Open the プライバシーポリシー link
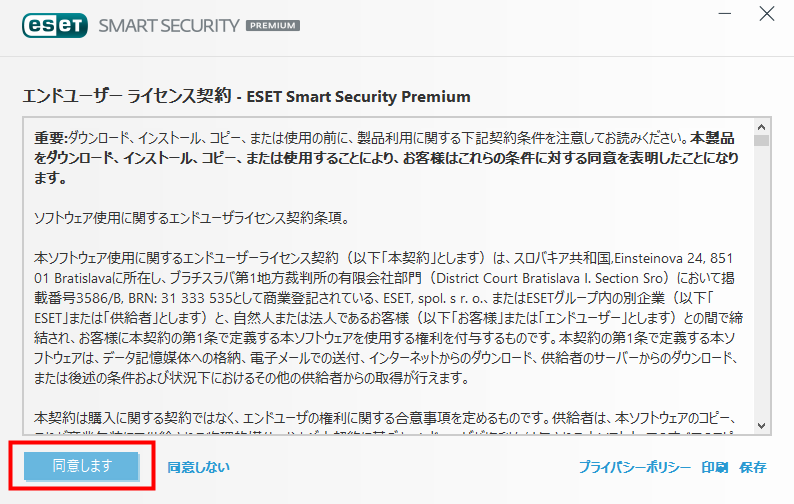794x504 pixels. [x=634, y=467]
